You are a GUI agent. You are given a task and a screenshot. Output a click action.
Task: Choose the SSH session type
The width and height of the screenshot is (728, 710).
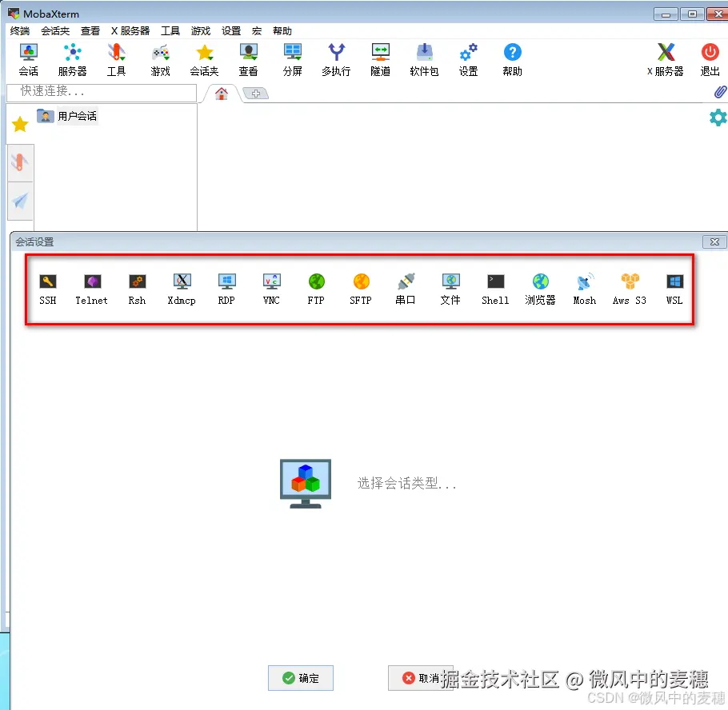[x=48, y=289]
